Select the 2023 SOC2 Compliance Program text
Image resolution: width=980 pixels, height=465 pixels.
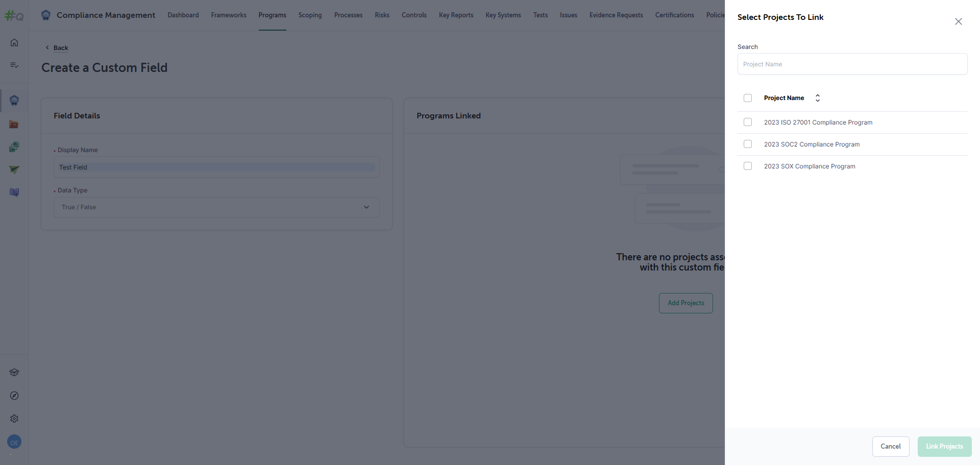point(812,144)
